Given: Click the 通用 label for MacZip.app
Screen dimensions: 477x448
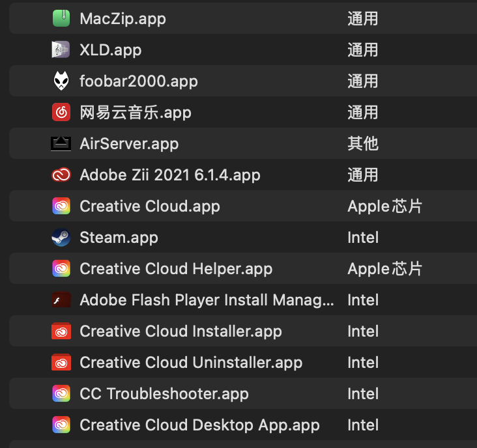Looking at the screenshot, I should pyautogui.click(x=363, y=19).
